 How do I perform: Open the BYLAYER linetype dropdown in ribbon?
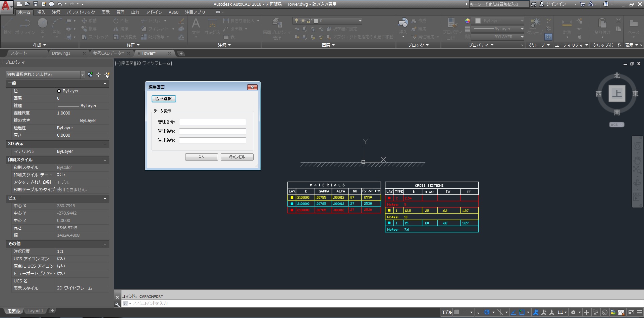tap(498, 37)
